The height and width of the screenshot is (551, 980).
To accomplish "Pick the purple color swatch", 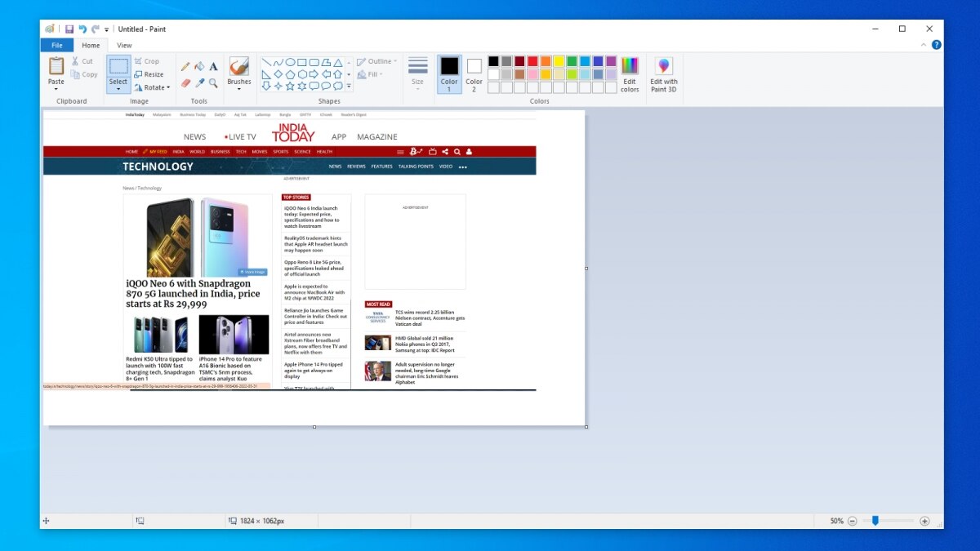I will click(x=611, y=61).
